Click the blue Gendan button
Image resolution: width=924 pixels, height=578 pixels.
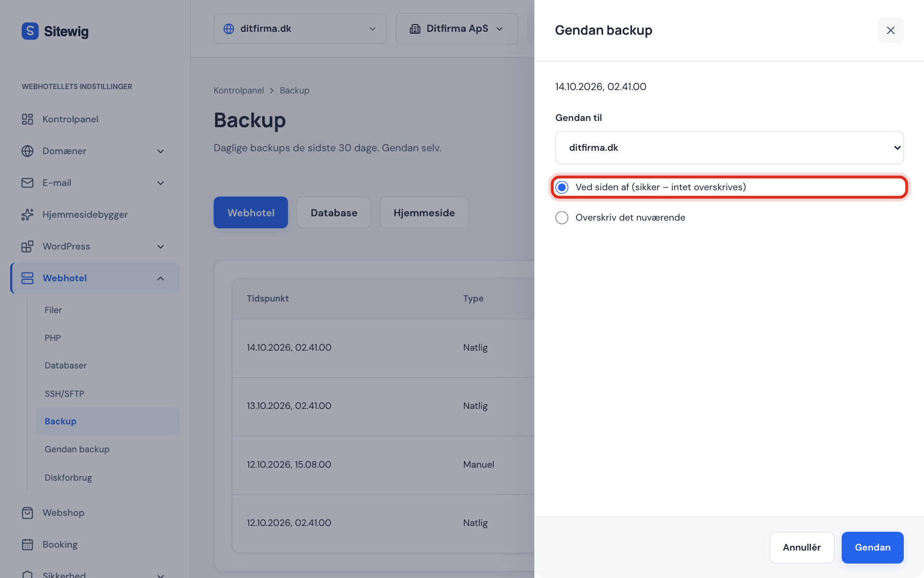click(872, 547)
